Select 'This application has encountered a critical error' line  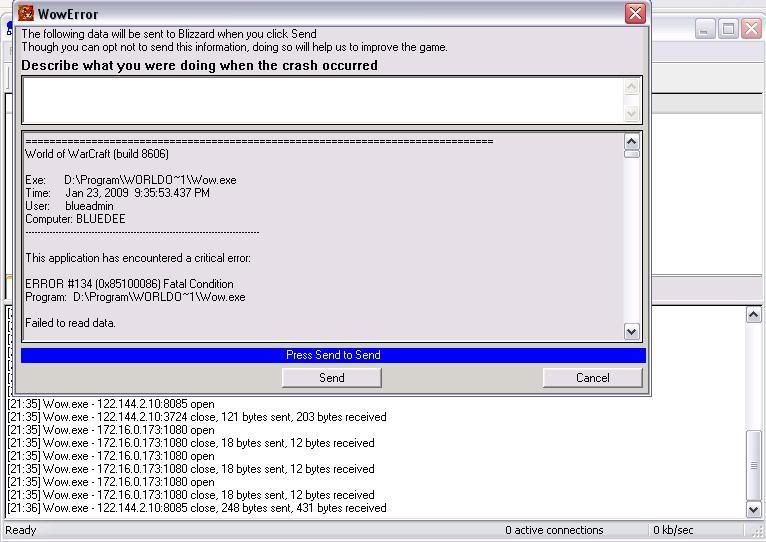138,258
